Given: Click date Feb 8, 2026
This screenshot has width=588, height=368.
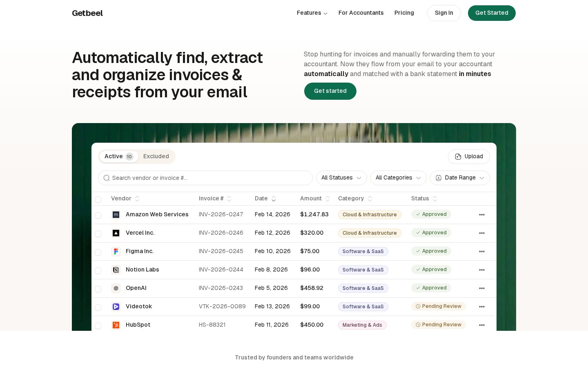Looking at the screenshot, I should [x=271, y=270].
